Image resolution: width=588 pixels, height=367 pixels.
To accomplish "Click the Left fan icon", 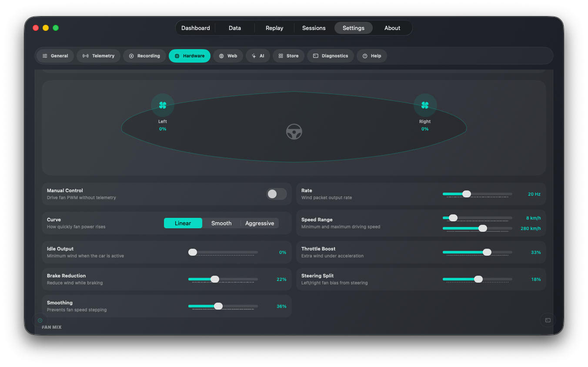I will [163, 105].
